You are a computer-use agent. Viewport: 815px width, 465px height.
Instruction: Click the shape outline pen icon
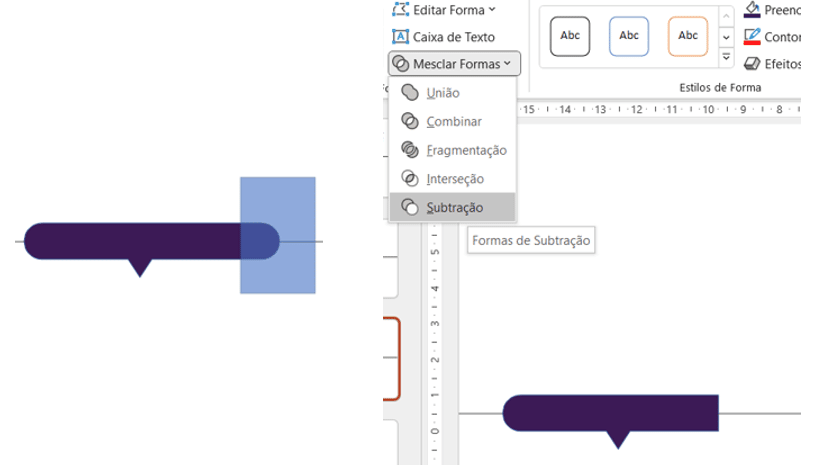(752, 36)
